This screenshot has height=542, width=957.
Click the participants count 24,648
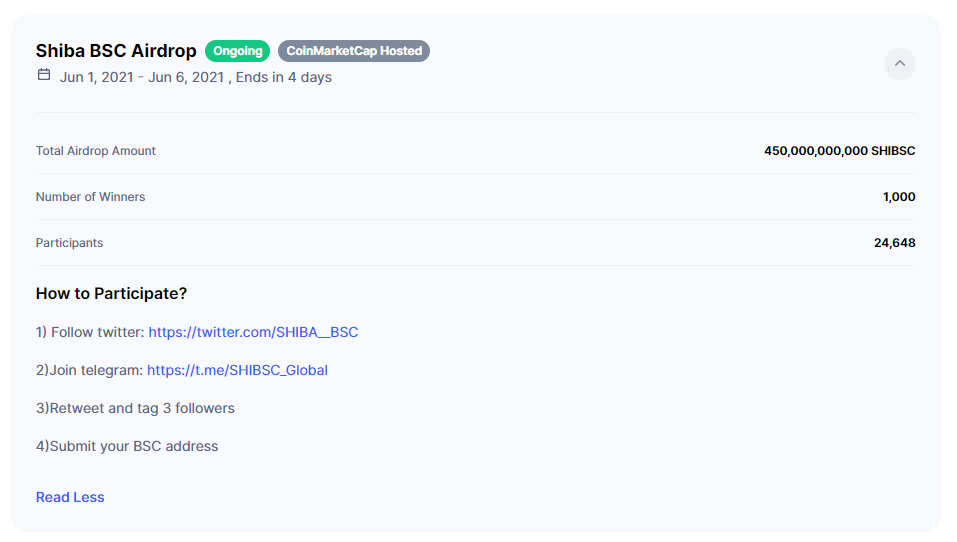coord(895,243)
